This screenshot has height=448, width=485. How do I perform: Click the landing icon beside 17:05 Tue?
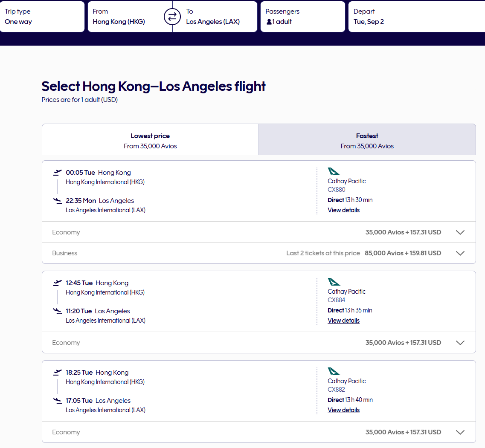(57, 400)
